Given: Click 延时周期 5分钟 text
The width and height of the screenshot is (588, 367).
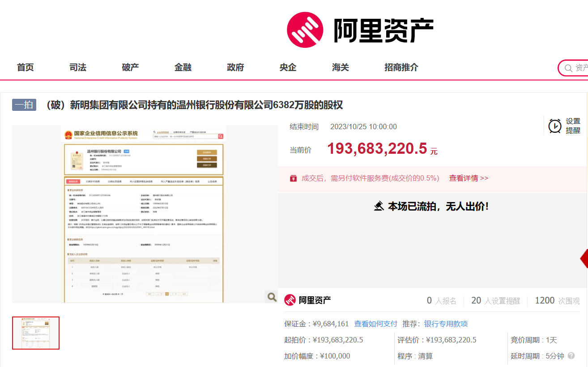Looking at the screenshot, I should click(537, 356).
